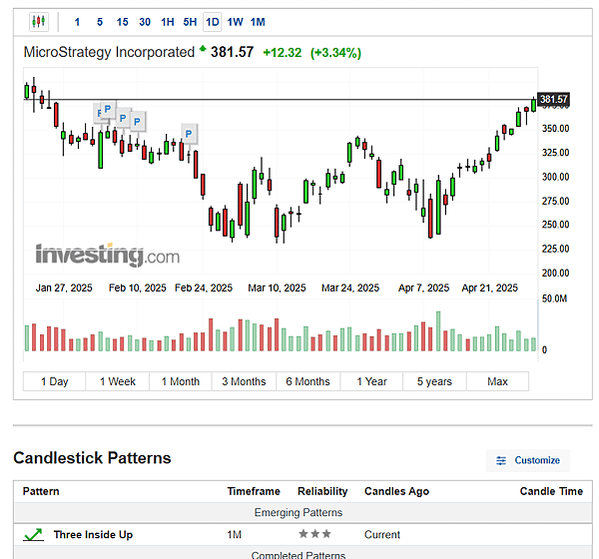Show the 3 Months range
Image resolution: width=599 pixels, height=559 pixels.
(x=244, y=381)
